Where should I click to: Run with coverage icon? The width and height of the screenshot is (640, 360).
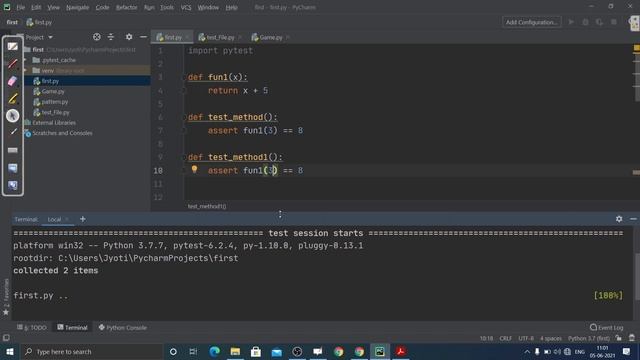[x=599, y=22]
